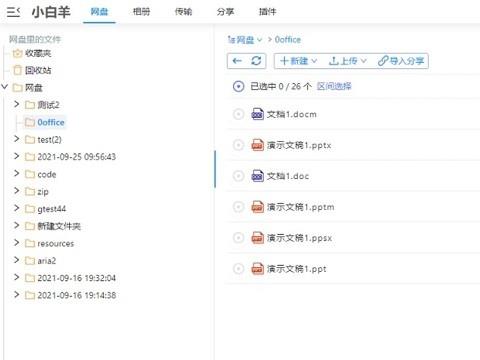Image resolution: width=480 pixels, height=360 pixels.
Task: Click the PowerPoint icon of 演示文稿1.pptm
Action: coord(257,207)
